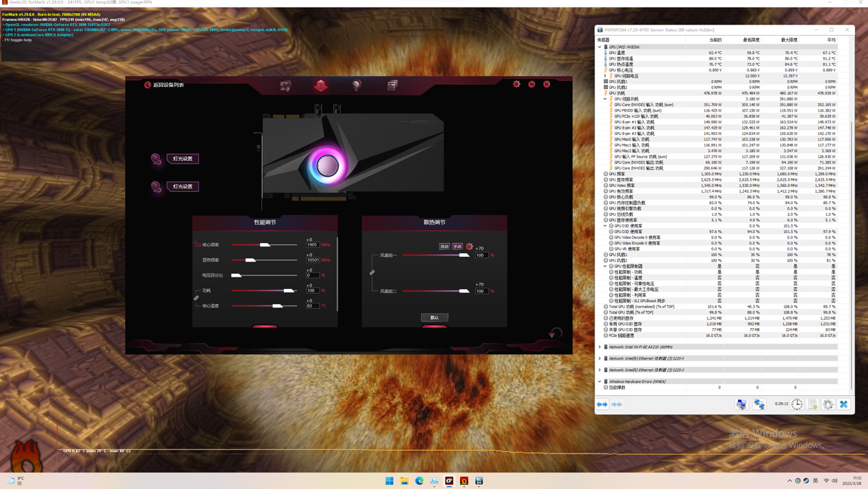Open HWiNFO sensor settings gear icon
The height and width of the screenshot is (489, 868).
tap(828, 404)
